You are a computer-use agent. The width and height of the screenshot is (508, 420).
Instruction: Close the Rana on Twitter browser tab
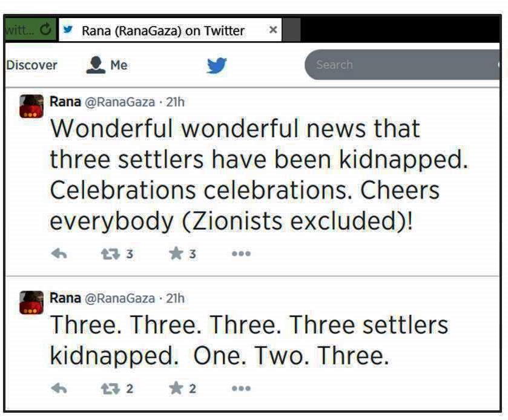coord(273,30)
